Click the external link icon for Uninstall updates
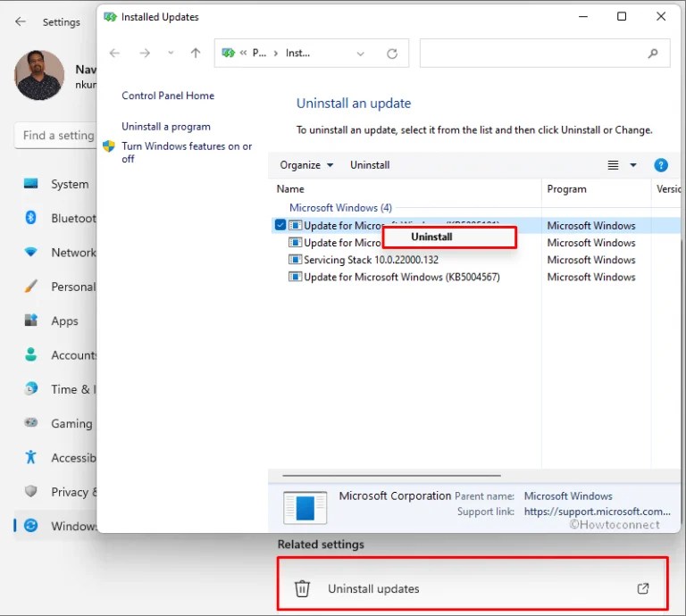The height and width of the screenshot is (616, 686). (643, 588)
